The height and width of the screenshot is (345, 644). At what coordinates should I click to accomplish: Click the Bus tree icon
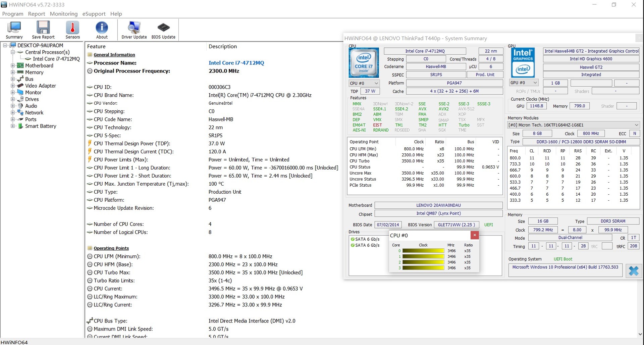(20, 79)
